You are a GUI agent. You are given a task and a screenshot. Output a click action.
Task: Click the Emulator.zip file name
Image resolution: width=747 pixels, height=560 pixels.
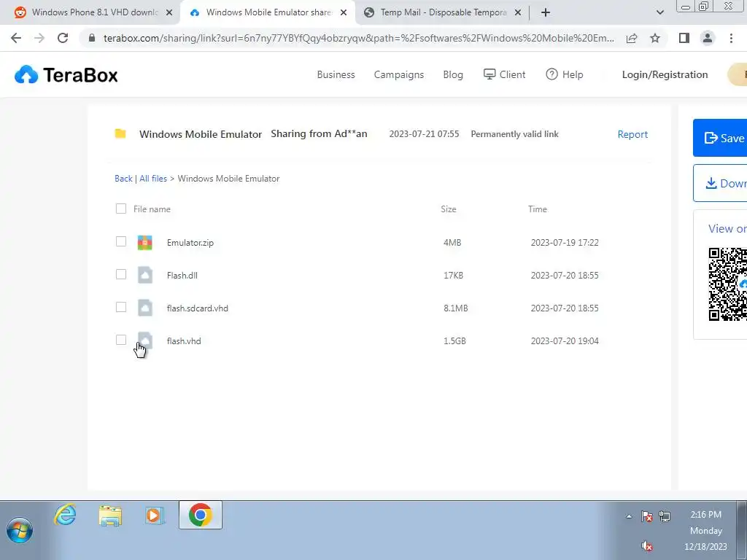coord(190,242)
